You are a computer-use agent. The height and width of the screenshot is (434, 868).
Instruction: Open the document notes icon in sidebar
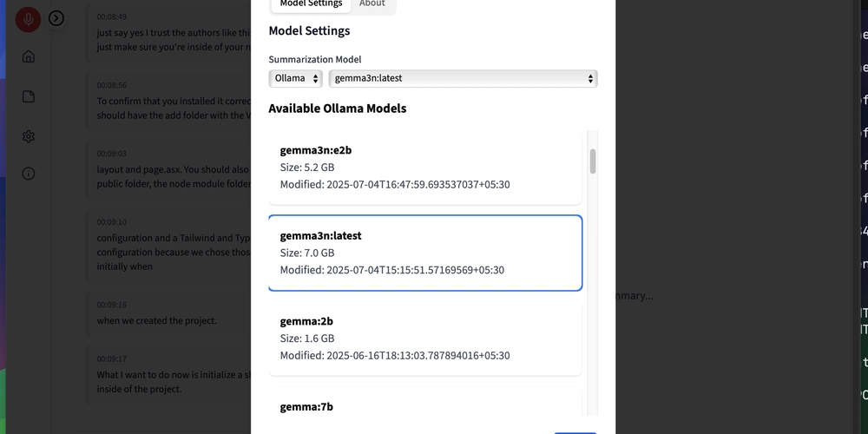(x=29, y=97)
